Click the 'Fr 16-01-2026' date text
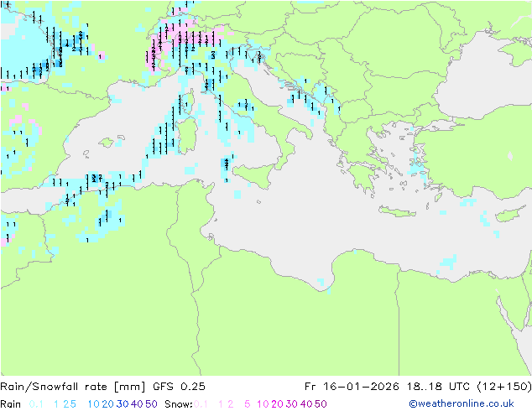Image resolution: width=532 pixels, height=411 pixels. [352, 387]
